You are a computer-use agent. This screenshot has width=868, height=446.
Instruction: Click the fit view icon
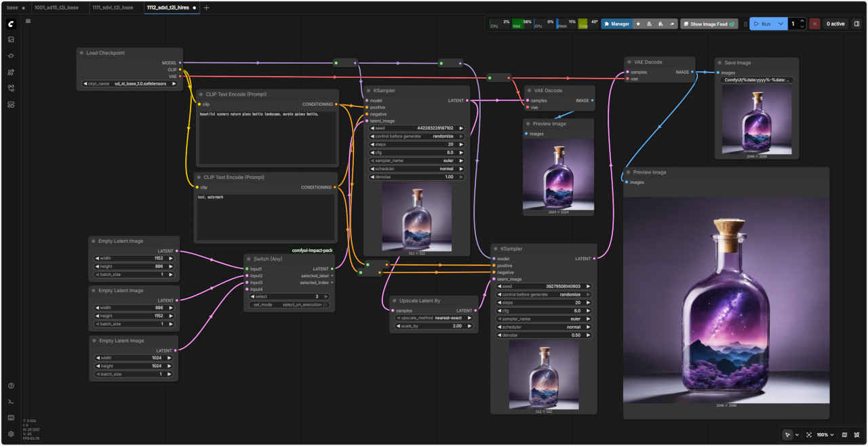tap(809, 434)
